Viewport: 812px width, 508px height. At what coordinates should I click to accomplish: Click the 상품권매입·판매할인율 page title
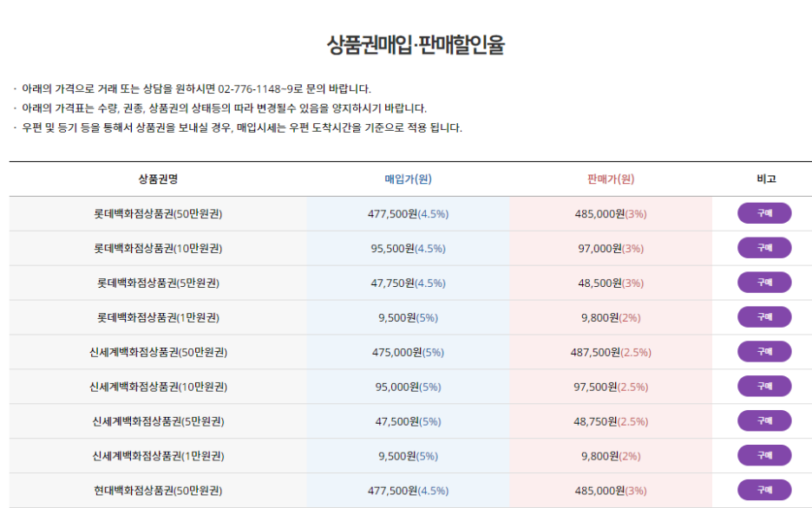click(x=416, y=44)
